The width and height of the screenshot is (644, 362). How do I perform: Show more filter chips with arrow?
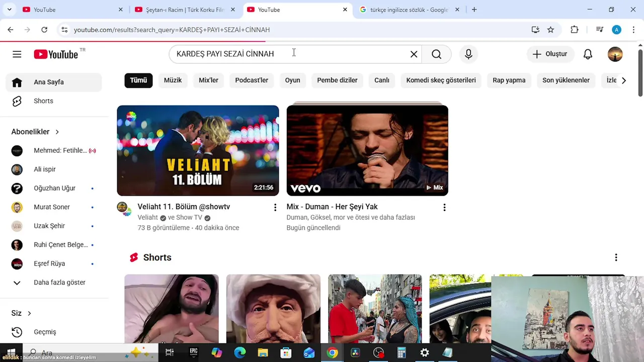pyautogui.click(x=623, y=80)
